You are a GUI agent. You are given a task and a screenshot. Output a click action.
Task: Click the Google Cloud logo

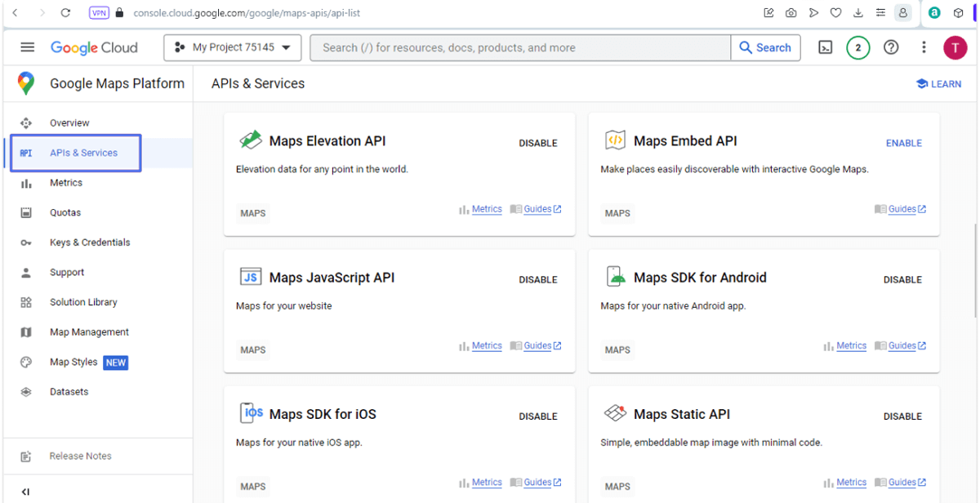point(94,47)
